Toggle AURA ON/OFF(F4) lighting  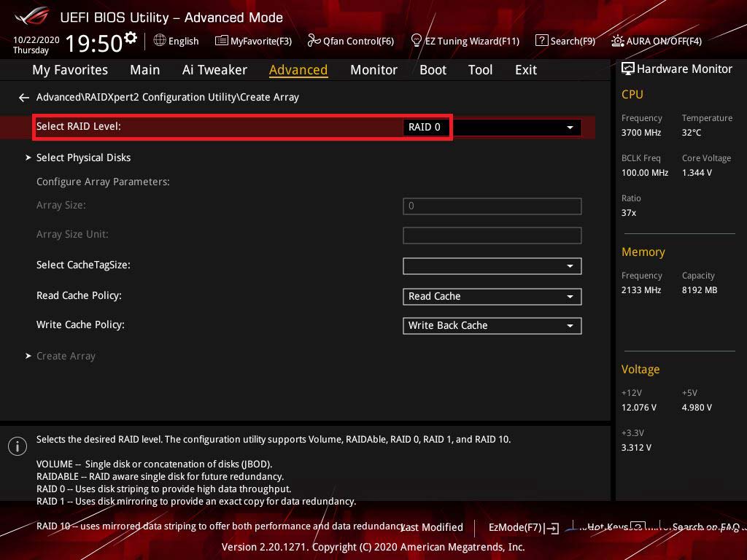[657, 41]
